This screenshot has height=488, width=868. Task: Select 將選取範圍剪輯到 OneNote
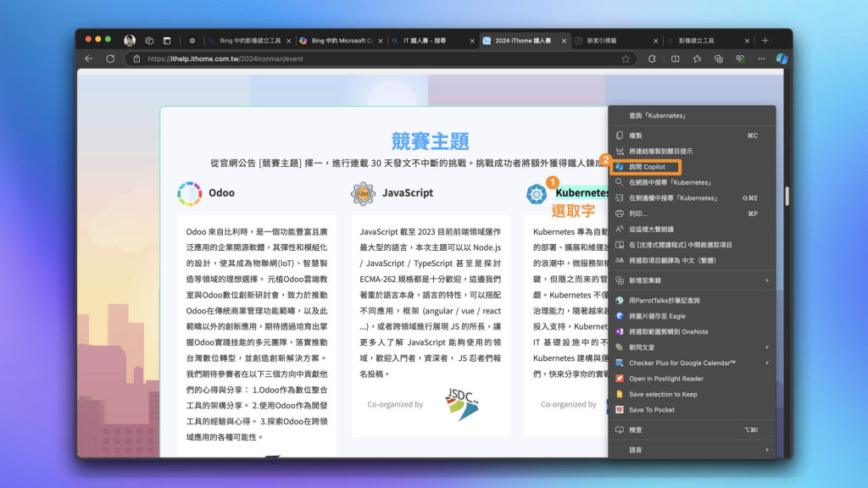click(692, 331)
